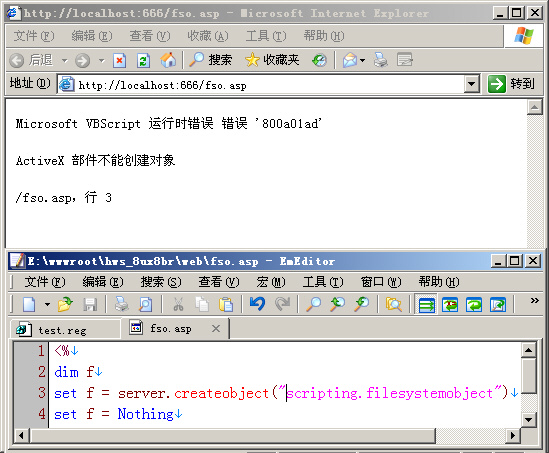Click the 转到 Go button
The image size is (549, 453).
[x=512, y=84]
